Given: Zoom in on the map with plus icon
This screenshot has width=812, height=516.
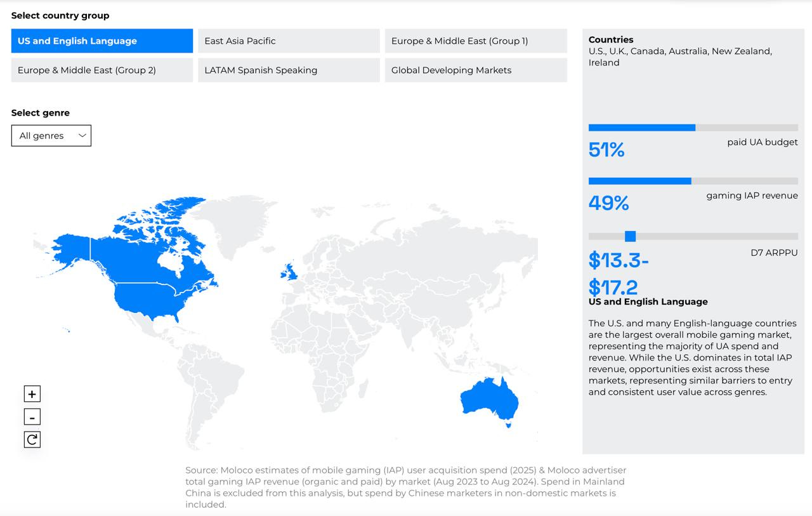Looking at the screenshot, I should pos(32,394).
